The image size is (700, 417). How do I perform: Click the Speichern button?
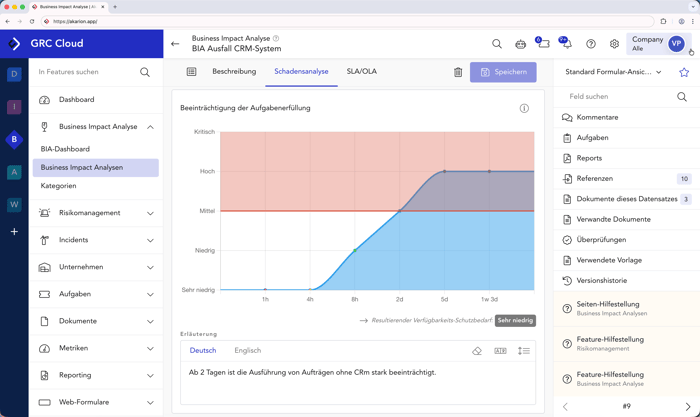[x=503, y=72]
